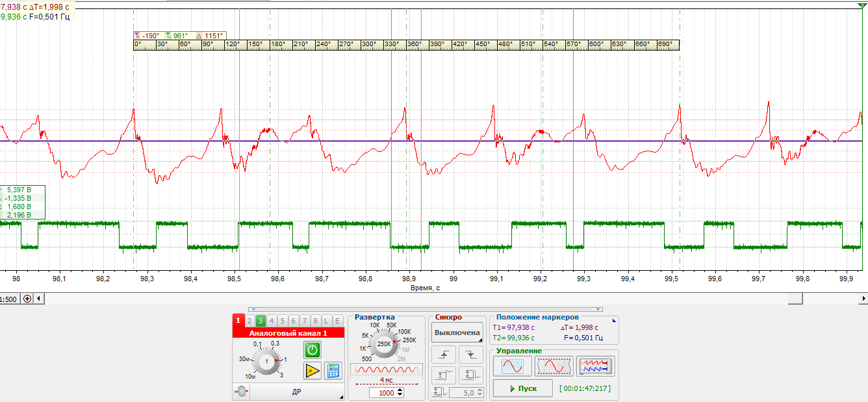Select the falling edge trigger icon
Image resolution: width=868 pixels, height=402 pixels.
click(471, 355)
